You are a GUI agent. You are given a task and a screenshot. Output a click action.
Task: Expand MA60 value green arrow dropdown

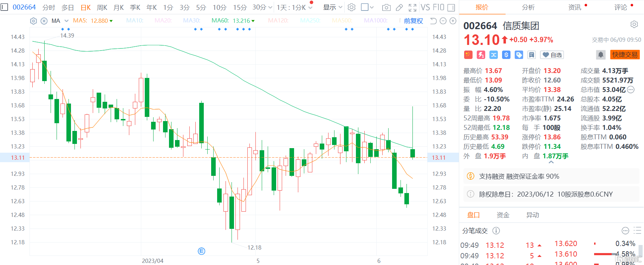(x=253, y=21)
